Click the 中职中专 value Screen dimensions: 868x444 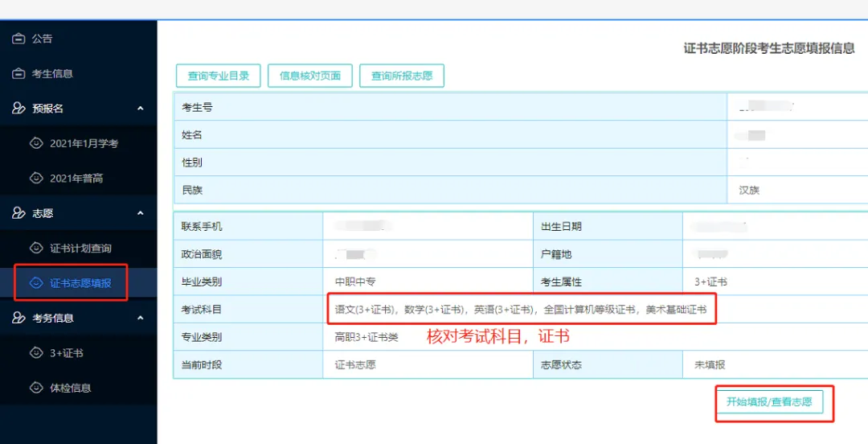[x=355, y=282]
